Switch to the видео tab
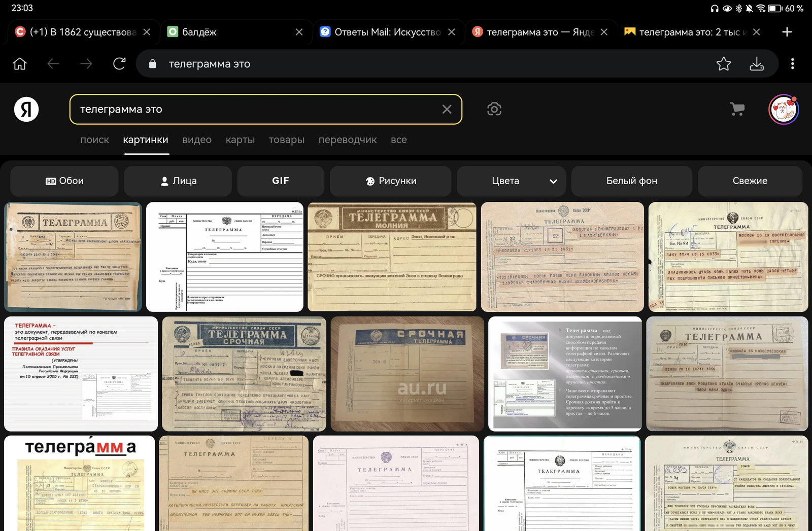 point(197,140)
